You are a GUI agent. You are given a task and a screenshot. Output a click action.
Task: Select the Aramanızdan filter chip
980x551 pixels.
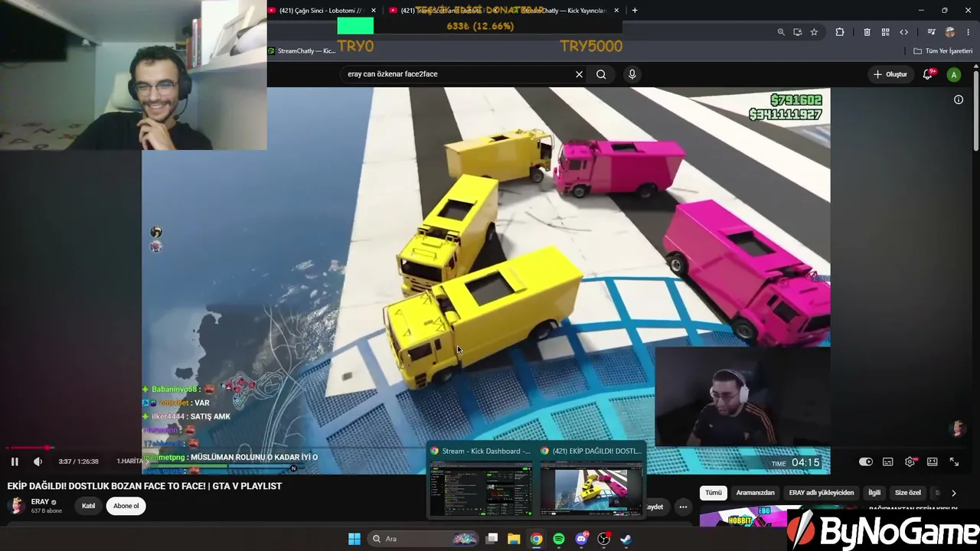point(755,493)
